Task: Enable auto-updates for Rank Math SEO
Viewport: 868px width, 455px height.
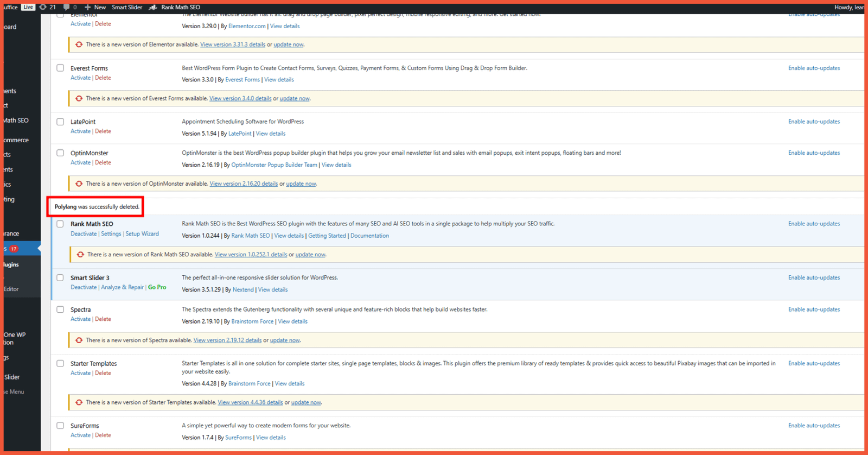Action: (x=814, y=224)
